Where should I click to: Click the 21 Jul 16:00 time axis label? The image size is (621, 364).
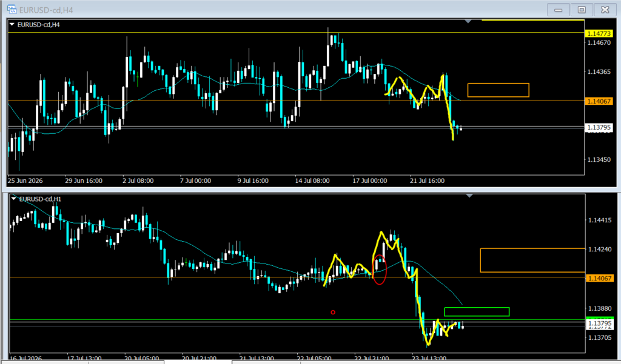[427, 181]
